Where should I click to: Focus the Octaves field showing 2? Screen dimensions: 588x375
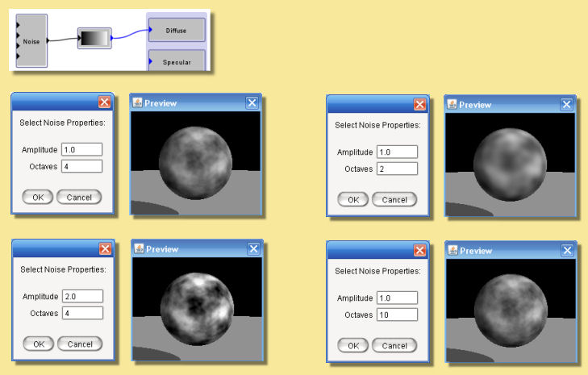click(x=397, y=169)
